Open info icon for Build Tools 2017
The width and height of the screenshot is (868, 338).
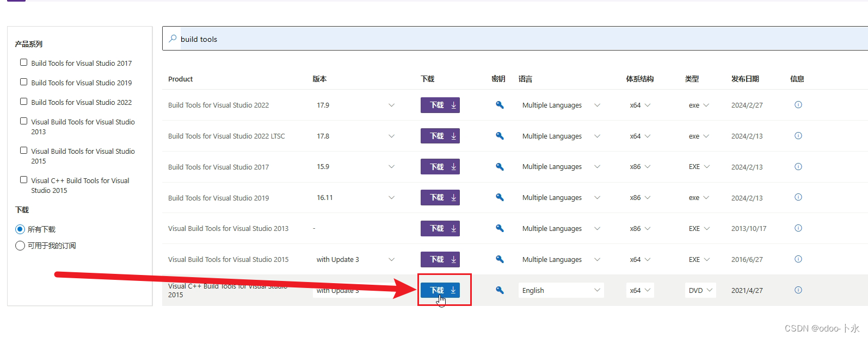(798, 167)
